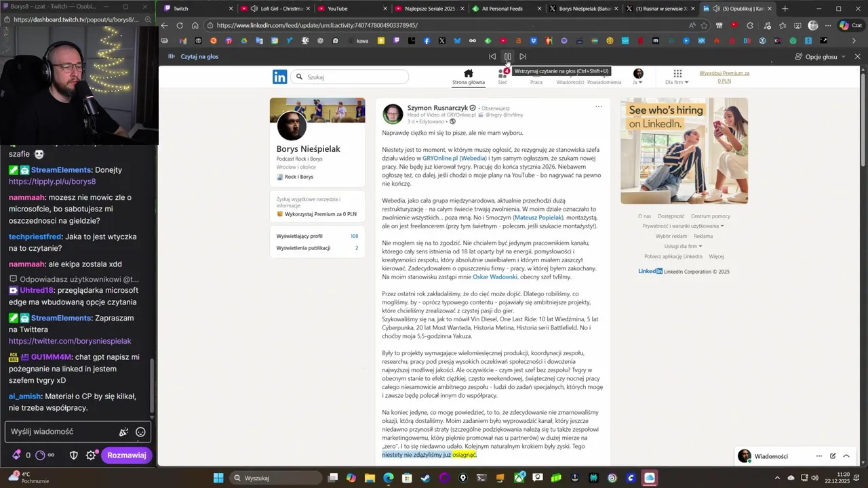868x488 pixels.
Task: Pause read aloud playback
Action: tap(507, 56)
